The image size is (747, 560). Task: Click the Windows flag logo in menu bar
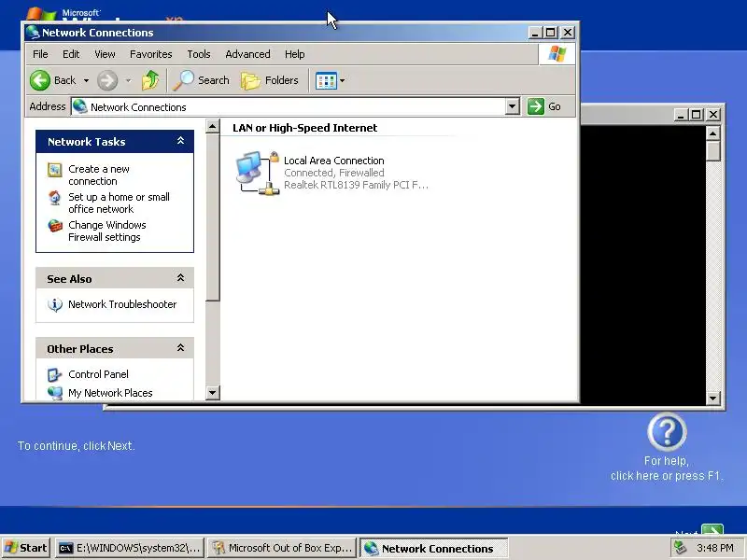point(557,54)
